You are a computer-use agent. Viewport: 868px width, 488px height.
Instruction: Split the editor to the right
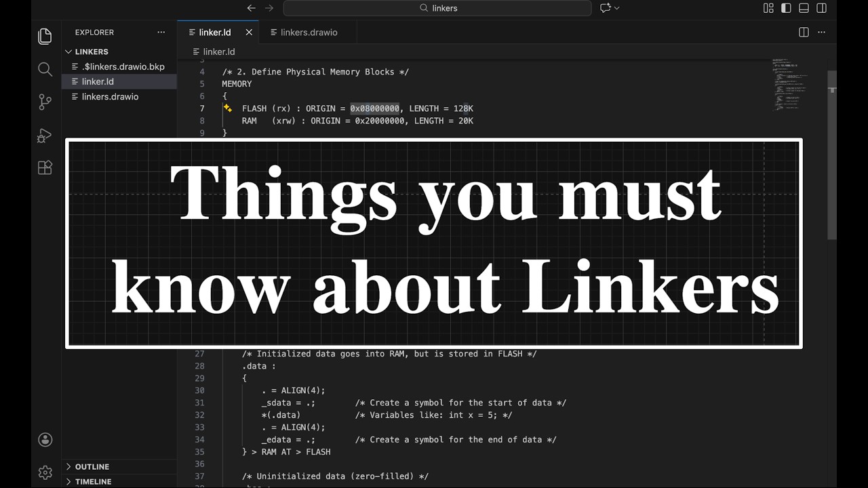click(x=804, y=32)
